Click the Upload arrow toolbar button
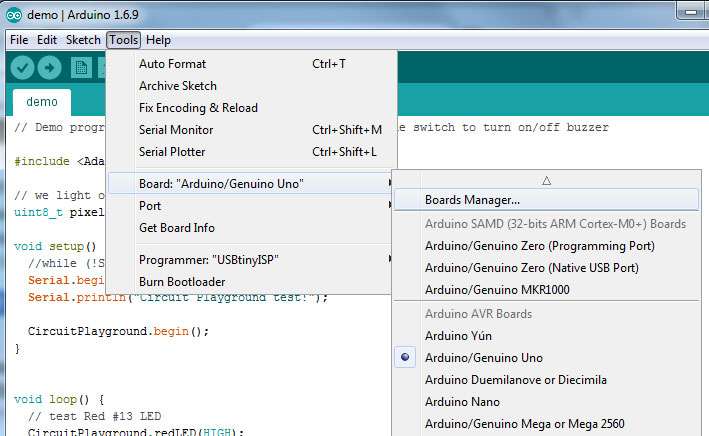Image resolution: width=709 pixels, height=436 pixels. [x=50, y=67]
